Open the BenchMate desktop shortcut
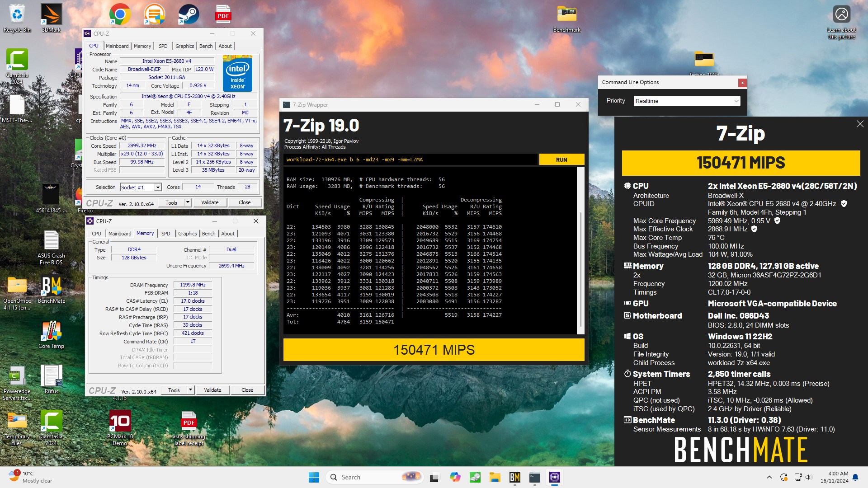868x488 pixels. (x=51, y=289)
